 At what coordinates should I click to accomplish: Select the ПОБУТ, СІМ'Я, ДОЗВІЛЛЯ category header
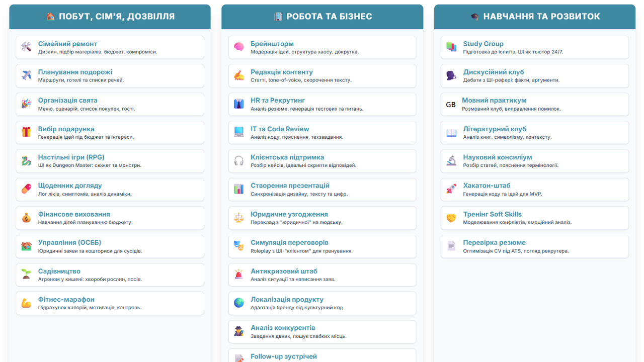[x=110, y=17]
